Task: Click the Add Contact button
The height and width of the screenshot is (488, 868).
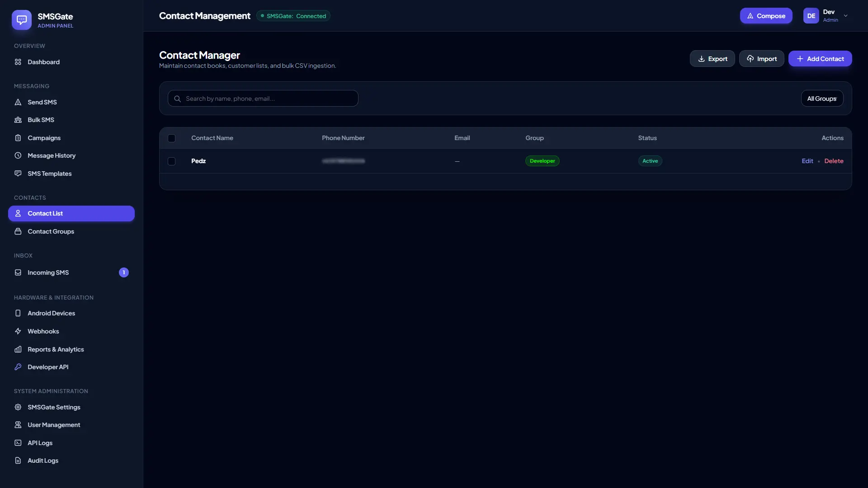Action: (x=820, y=59)
